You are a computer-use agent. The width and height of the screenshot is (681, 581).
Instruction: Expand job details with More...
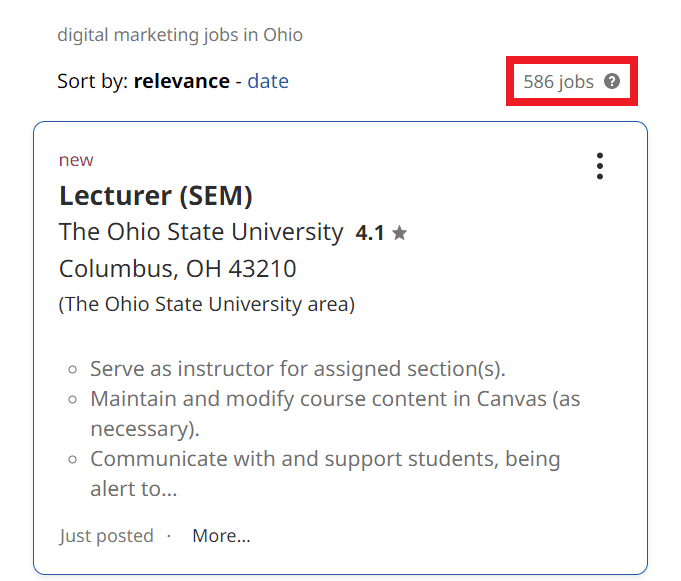[221, 535]
